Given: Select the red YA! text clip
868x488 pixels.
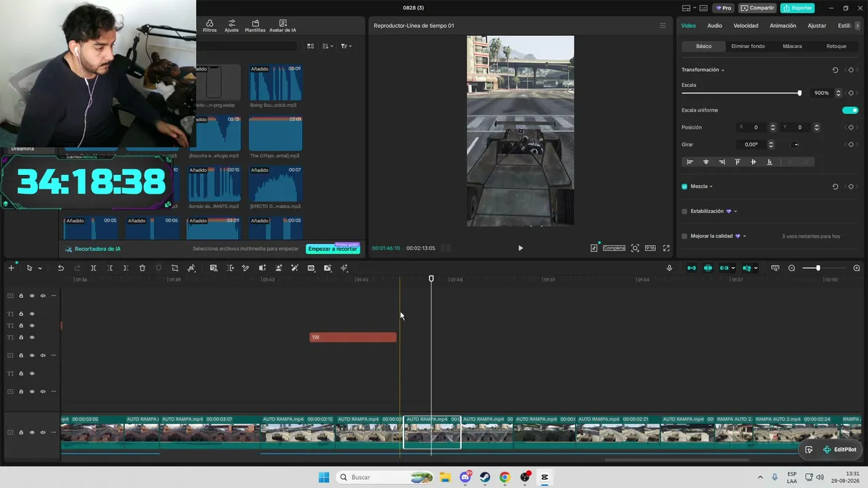Looking at the screenshot, I should [x=353, y=338].
